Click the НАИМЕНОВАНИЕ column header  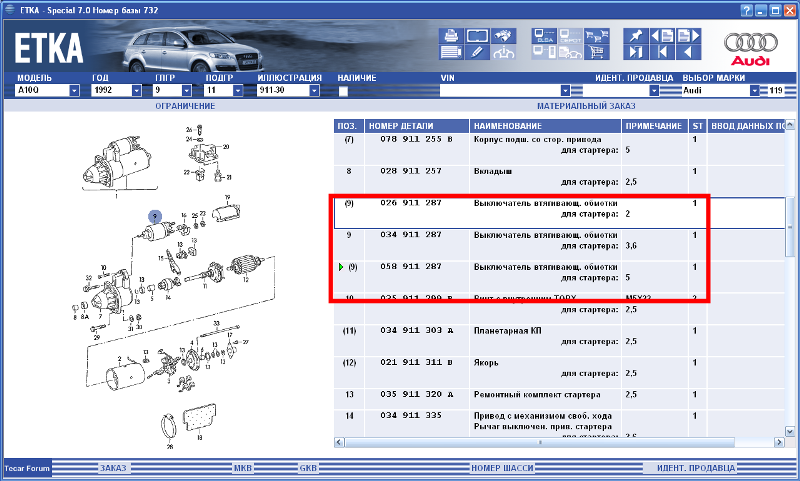coord(545,126)
